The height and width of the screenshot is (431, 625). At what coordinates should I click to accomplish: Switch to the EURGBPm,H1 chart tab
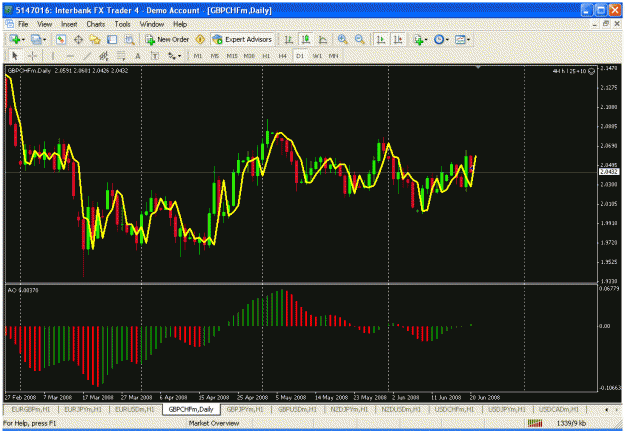tap(31, 409)
